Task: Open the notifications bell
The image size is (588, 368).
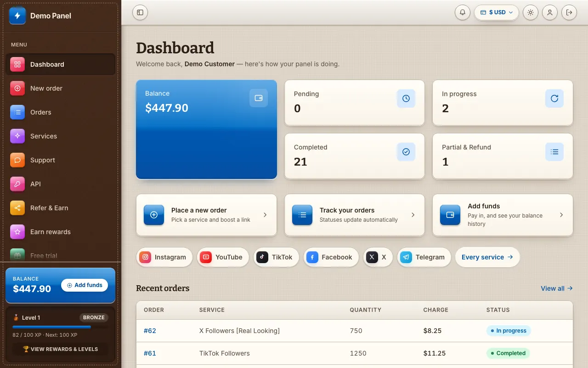Action: point(463,12)
